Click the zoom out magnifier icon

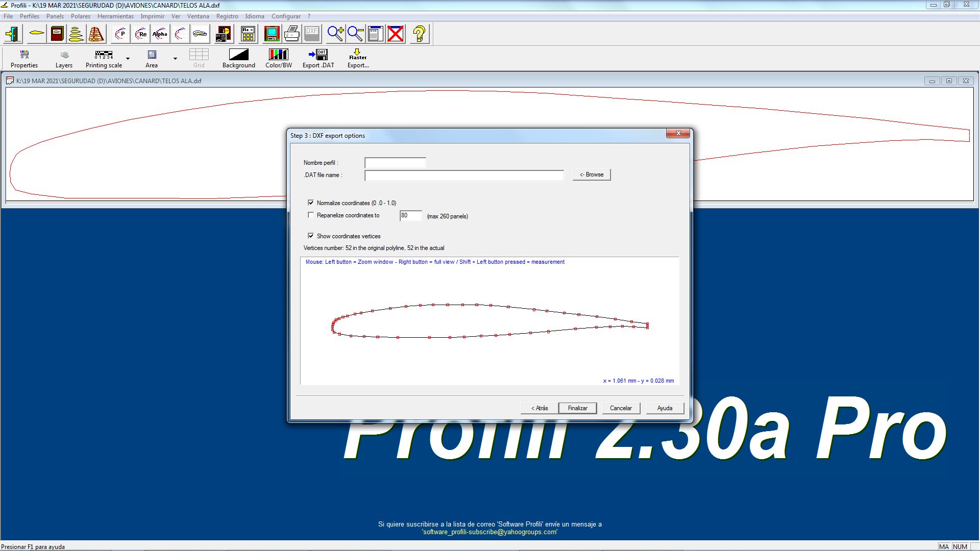(355, 34)
